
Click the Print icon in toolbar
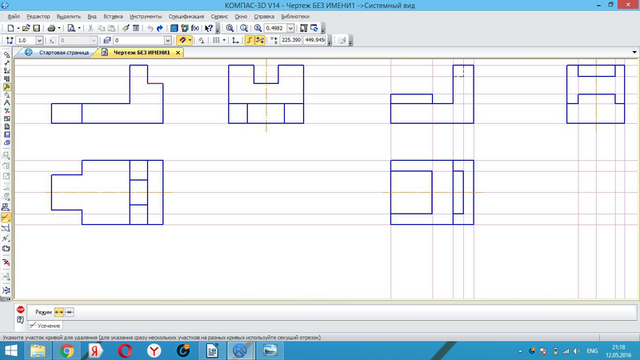click(x=51, y=28)
